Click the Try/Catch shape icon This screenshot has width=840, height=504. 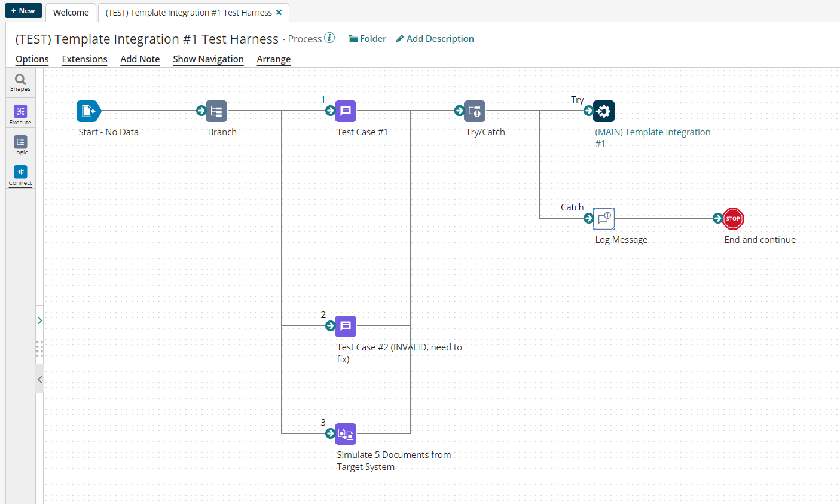click(475, 111)
